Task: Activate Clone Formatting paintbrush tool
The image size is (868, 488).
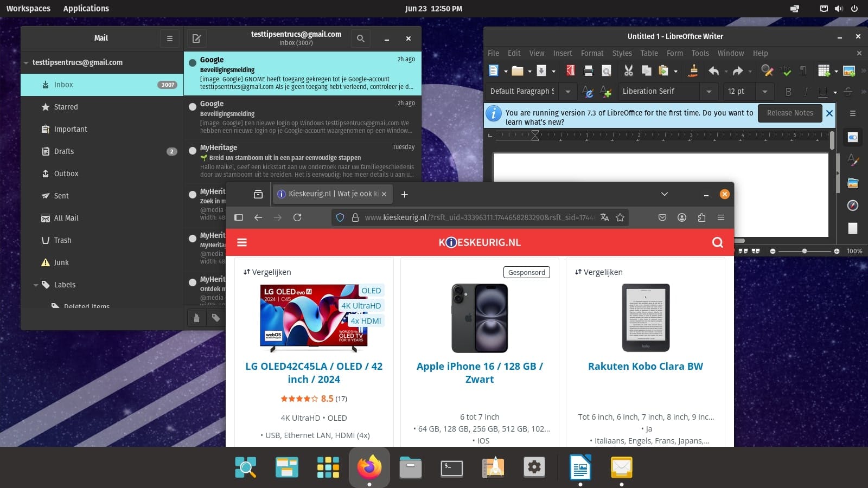Action: [x=693, y=70]
